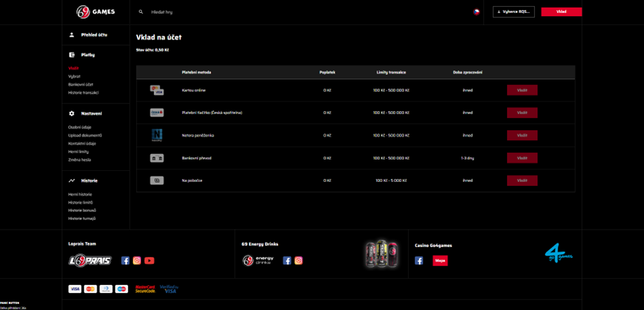The image size is (644, 310).
Task: Open the 'Nastavení' sidebar section
Action: (91, 113)
